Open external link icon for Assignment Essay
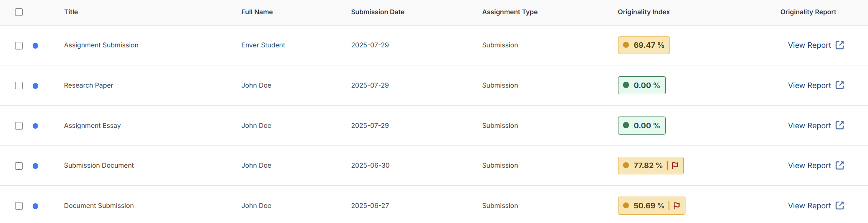This screenshot has height=223, width=868. coord(840,125)
